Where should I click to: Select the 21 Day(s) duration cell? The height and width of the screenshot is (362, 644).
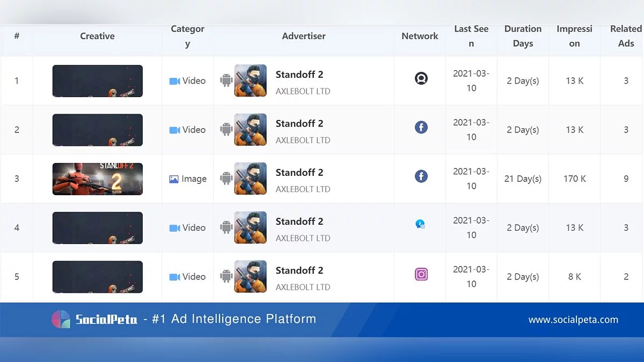pos(523,179)
